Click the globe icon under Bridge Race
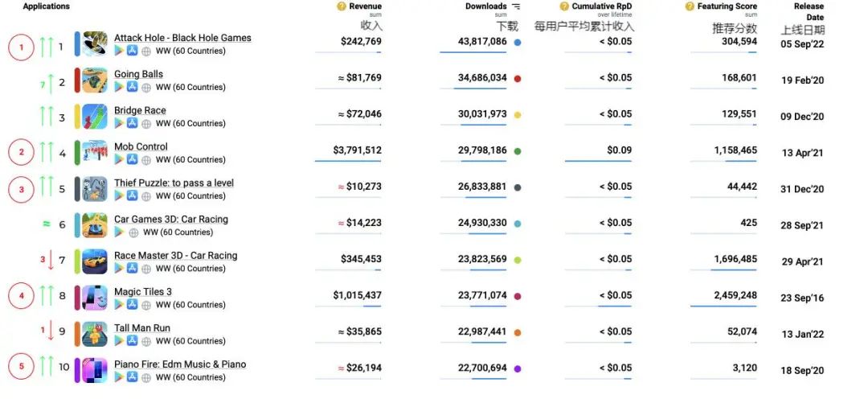Image resolution: width=868 pixels, height=399 pixels. point(145,124)
